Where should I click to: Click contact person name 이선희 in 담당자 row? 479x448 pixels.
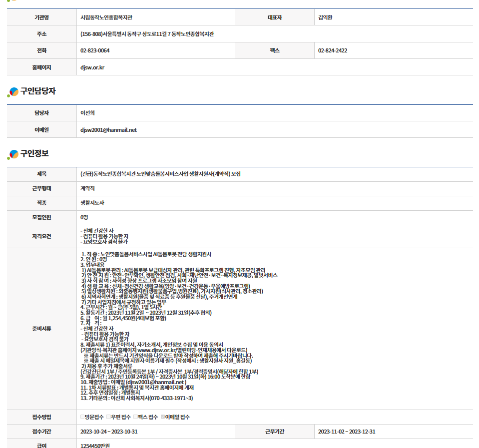click(87, 113)
